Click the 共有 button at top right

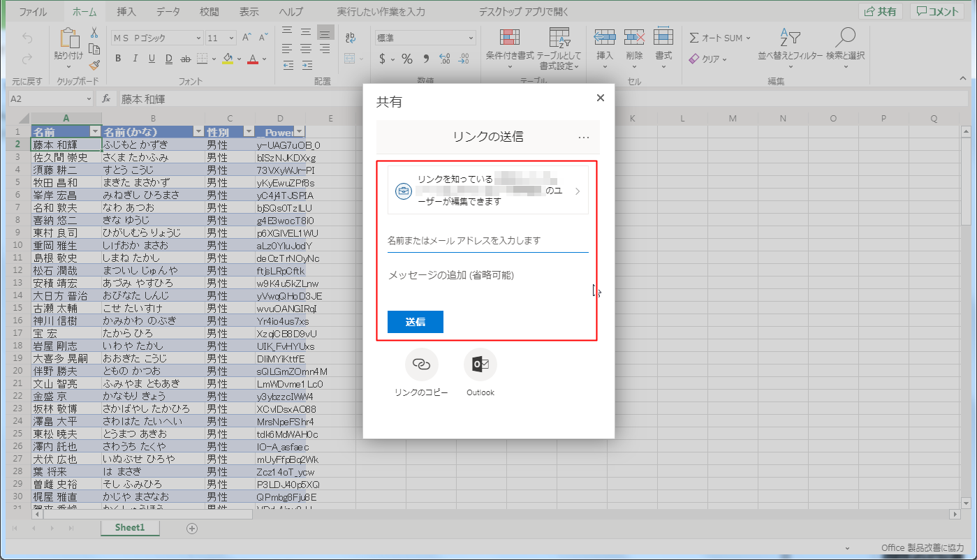pos(881,11)
